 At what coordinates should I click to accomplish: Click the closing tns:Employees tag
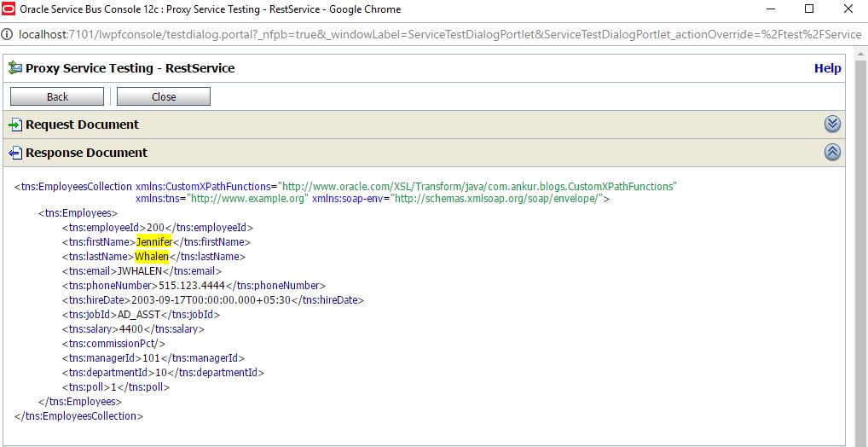(x=80, y=402)
